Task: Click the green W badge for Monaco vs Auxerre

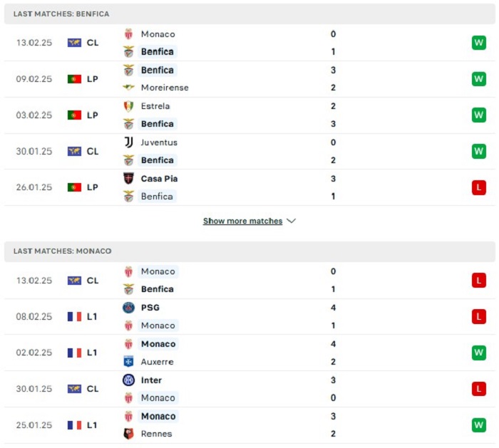Action: [x=479, y=353]
